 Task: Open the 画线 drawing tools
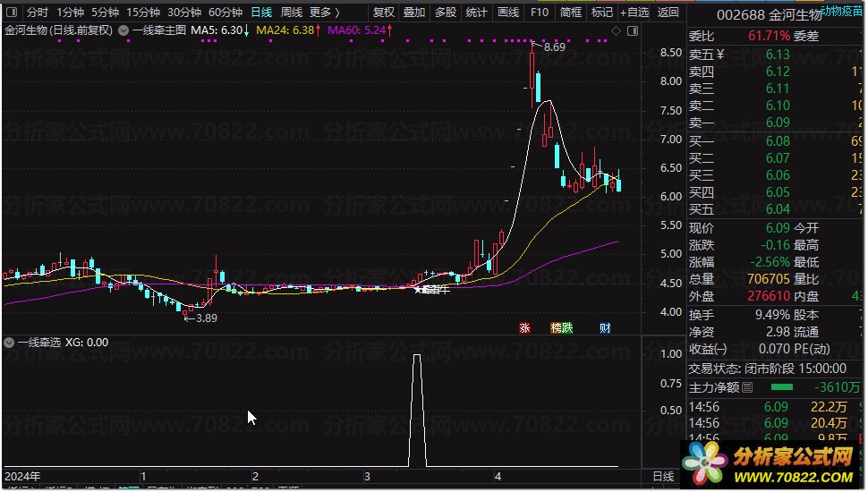(x=508, y=13)
